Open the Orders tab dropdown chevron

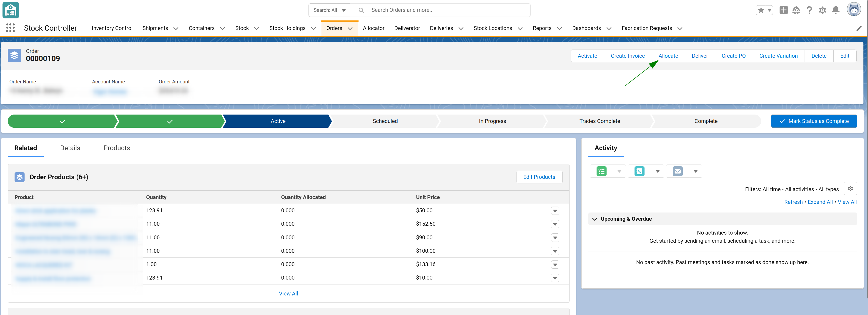(350, 29)
